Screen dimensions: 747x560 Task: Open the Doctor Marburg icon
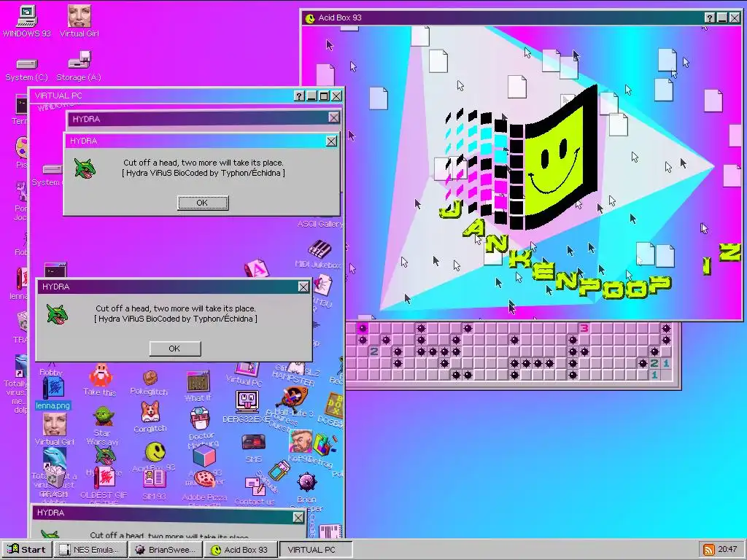point(201,419)
